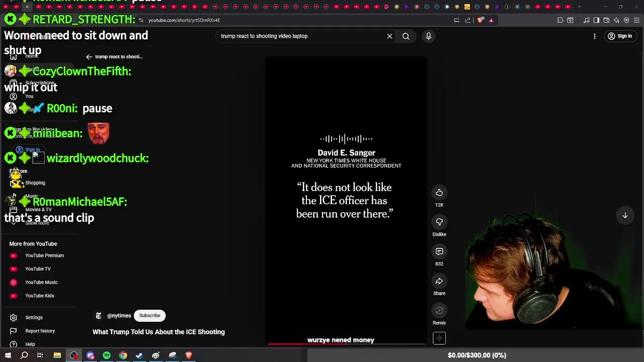Open the Brave Wallet icon
The height and width of the screenshot is (362, 644).
pyautogui.click(x=606, y=20)
